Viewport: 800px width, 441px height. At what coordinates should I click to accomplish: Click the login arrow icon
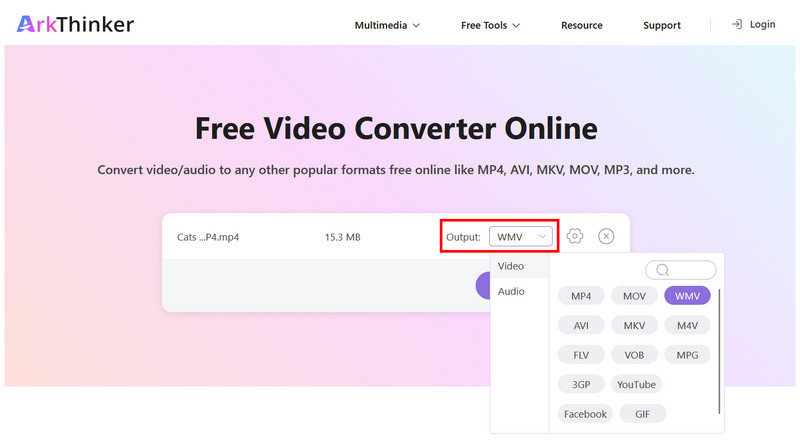coord(737,24)
